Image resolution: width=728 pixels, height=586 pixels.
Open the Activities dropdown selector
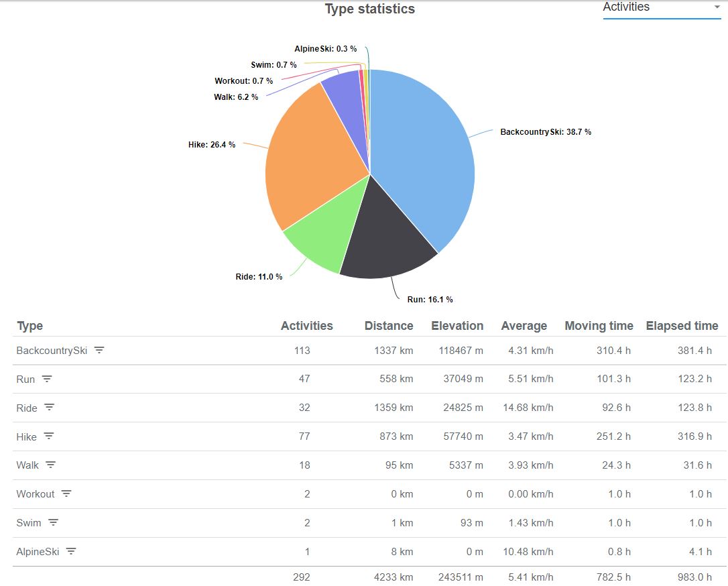[x=661, y=8]
